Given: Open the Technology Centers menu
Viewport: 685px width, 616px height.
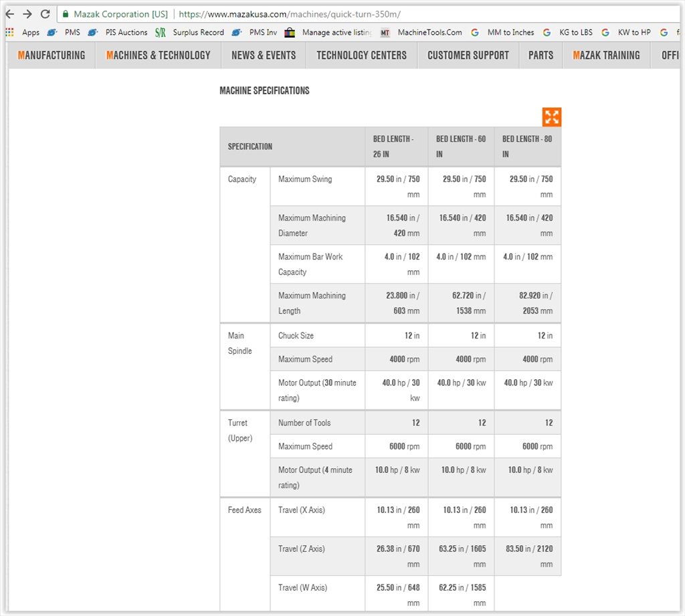Looking at the screenshot, I should coord(361,55).
